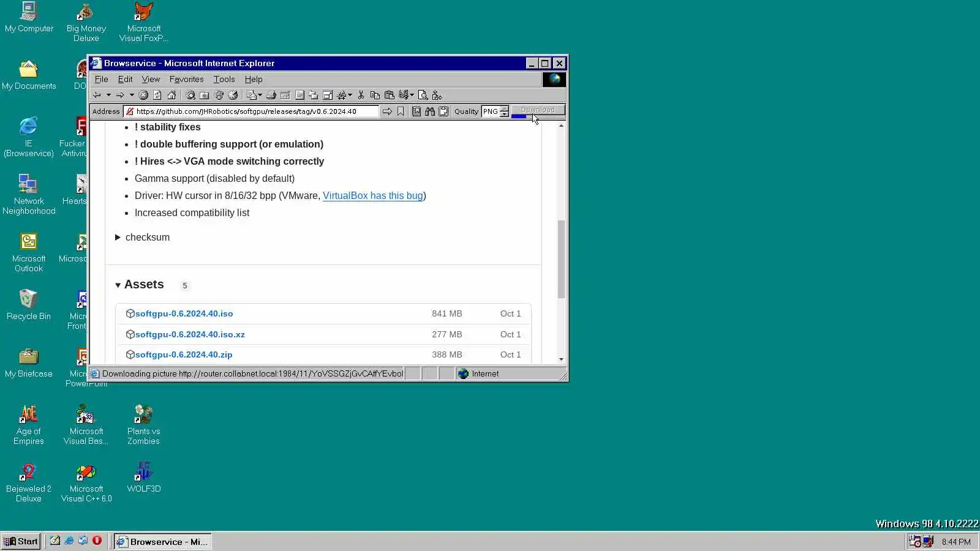Image resolution: width=980 pixels, height=551 pixels.
Task: Select the Network Neighborhood desktop icon
Action: 29,194
